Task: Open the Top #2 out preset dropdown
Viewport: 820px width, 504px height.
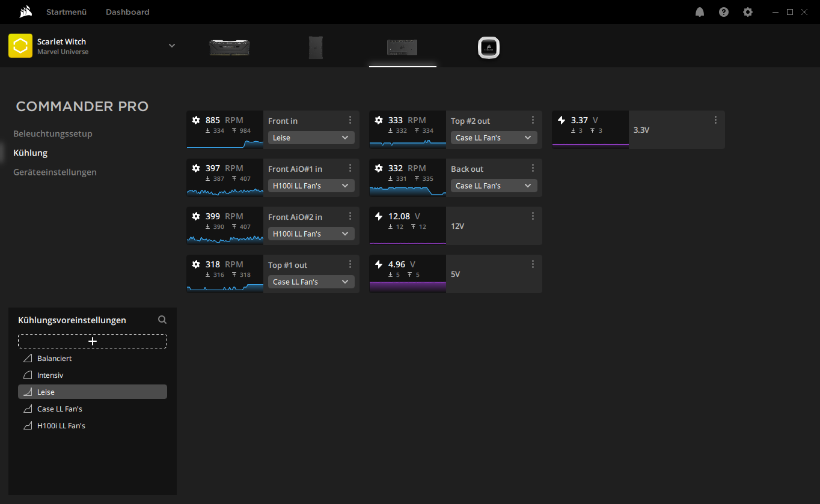Action: point(494,138)
